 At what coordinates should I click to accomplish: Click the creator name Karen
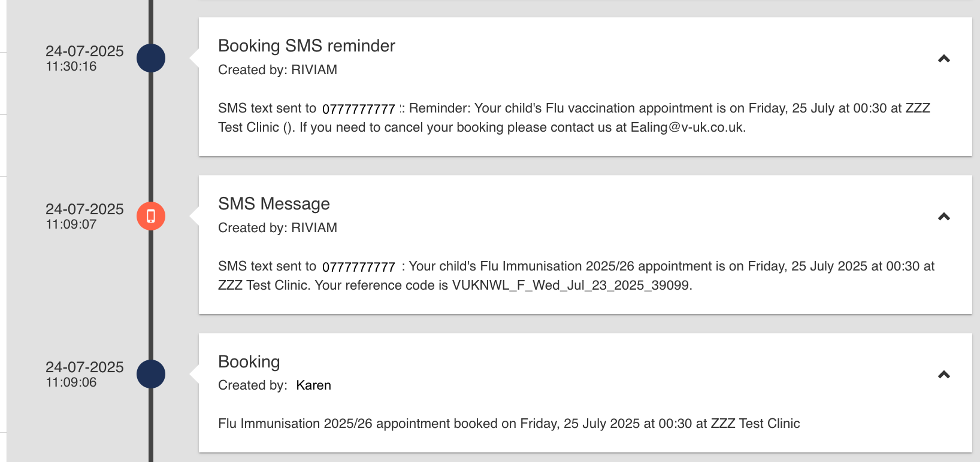pos(313,385)
